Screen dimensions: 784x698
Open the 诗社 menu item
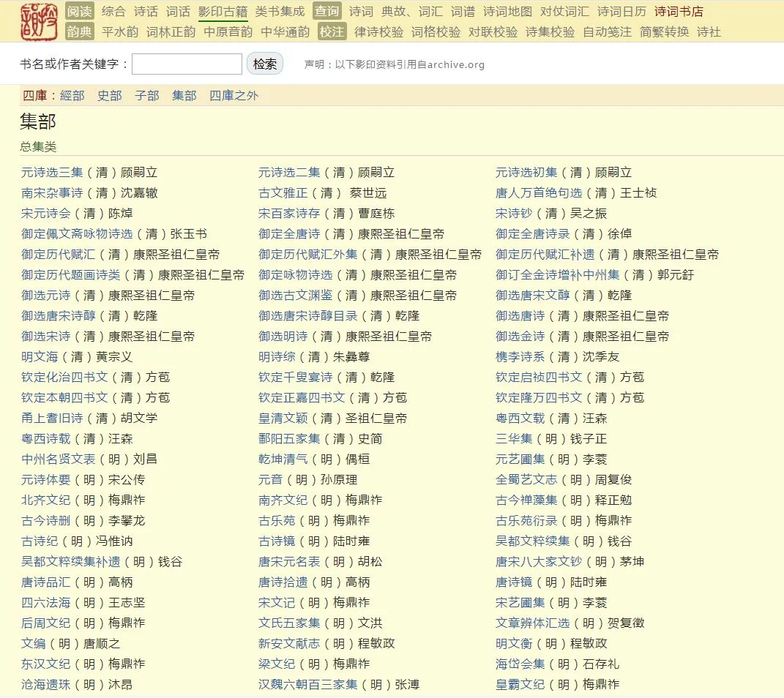pos(709,31)
